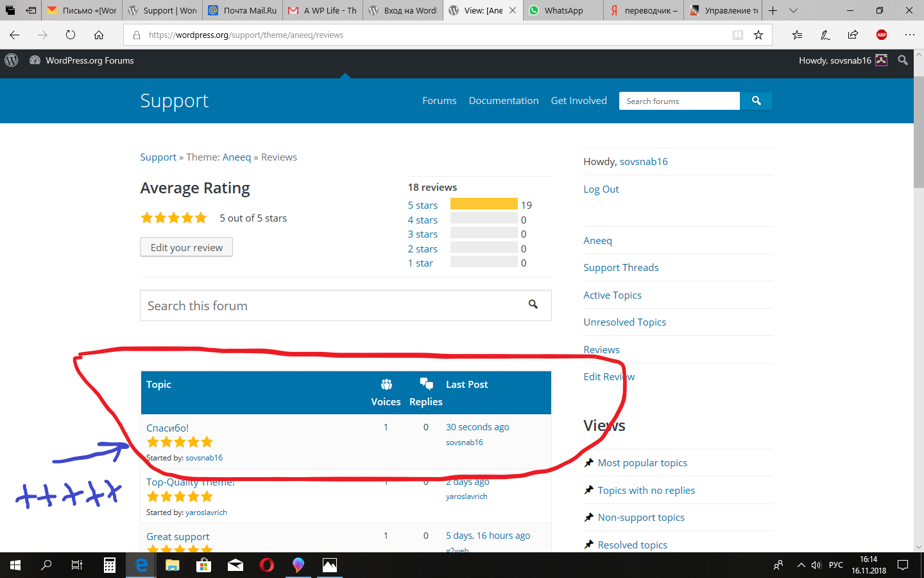Screen dimensions: 924x578
Task: Open the Photos app on the taskbar
Action: 330,565
